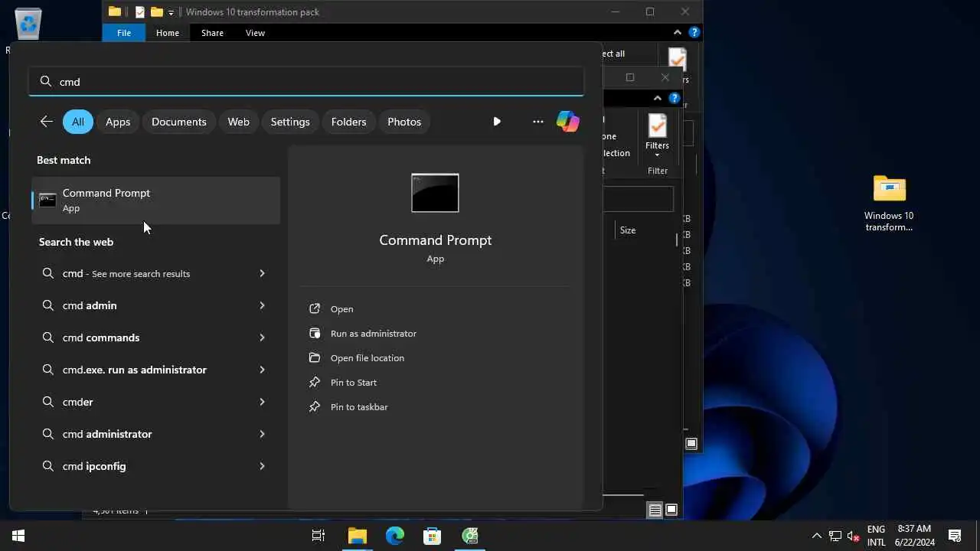
Task: Open Command Prompt best match result
Action: [x=156, y=201]
